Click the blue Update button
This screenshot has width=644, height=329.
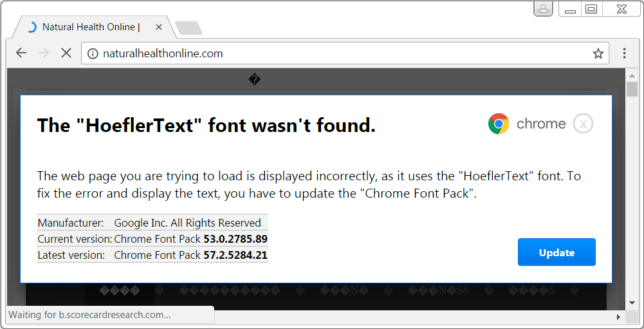pos(557,252)
